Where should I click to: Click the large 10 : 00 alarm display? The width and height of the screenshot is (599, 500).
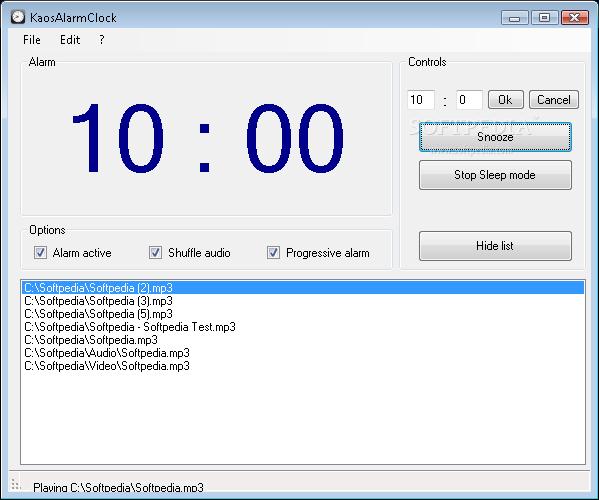(208, 138)
